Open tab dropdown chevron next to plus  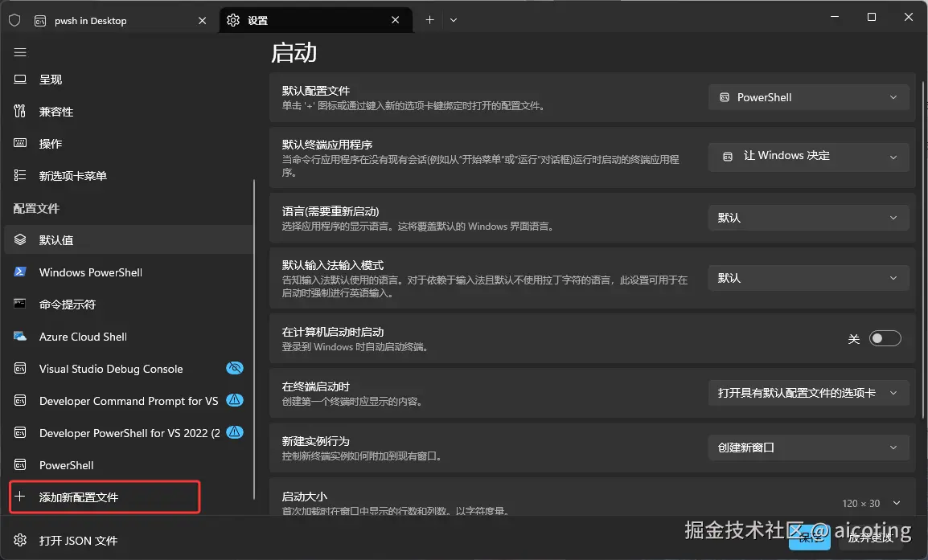coord(454,20)
